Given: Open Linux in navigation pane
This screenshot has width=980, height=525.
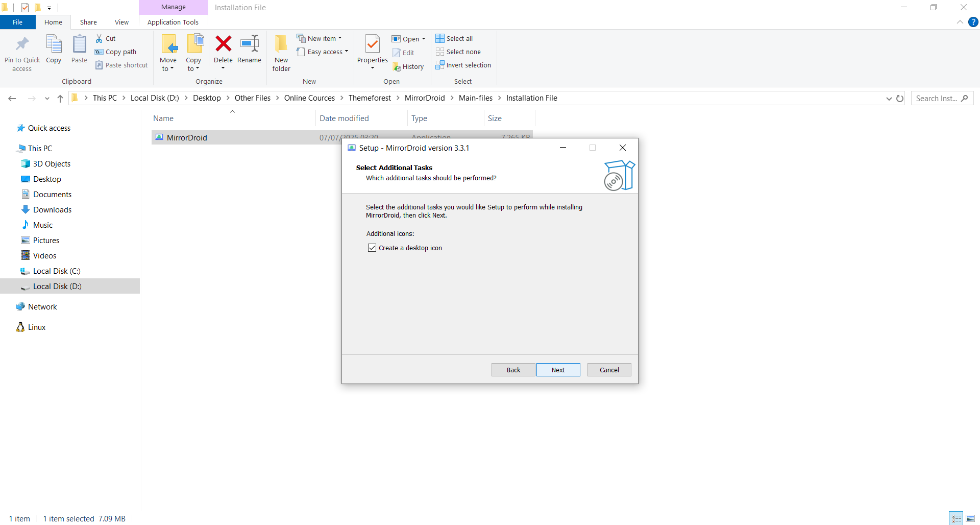Looking at the screenshot, I should (x=31, y=327).
